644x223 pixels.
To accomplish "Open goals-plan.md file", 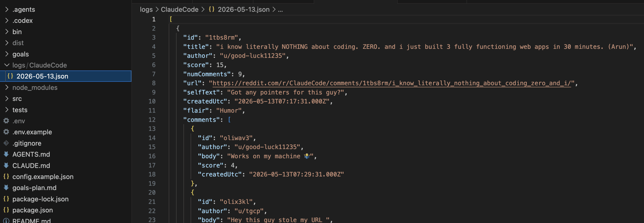I will (x=34, y=188).
